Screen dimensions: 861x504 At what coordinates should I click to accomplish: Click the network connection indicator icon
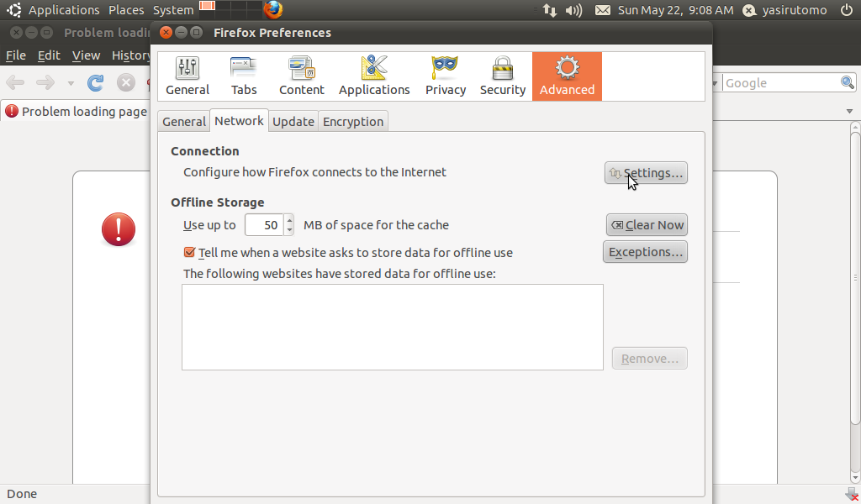549,10
